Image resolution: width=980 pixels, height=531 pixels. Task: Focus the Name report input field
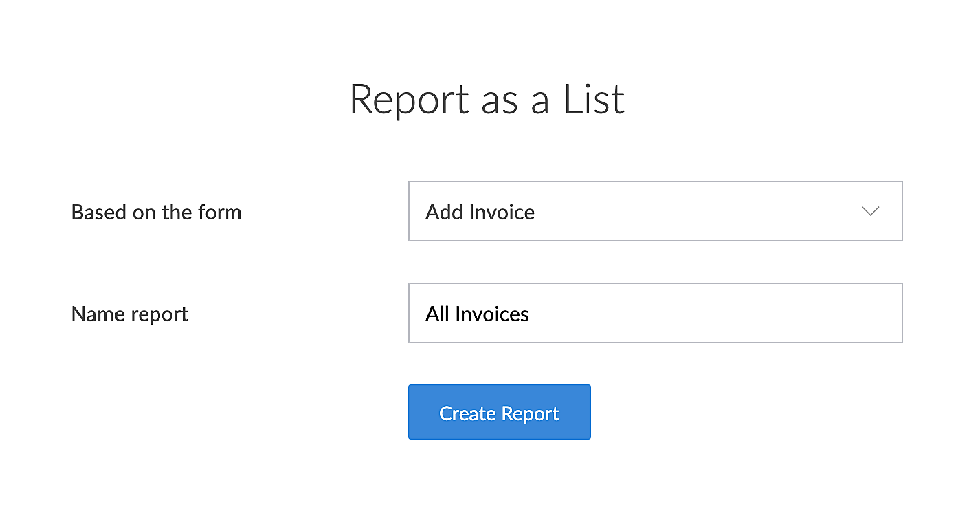point(654,313)
